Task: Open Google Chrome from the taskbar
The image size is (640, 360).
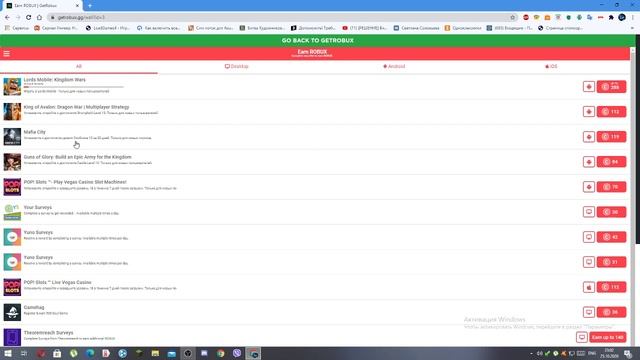Action: [x=220, y=353]
